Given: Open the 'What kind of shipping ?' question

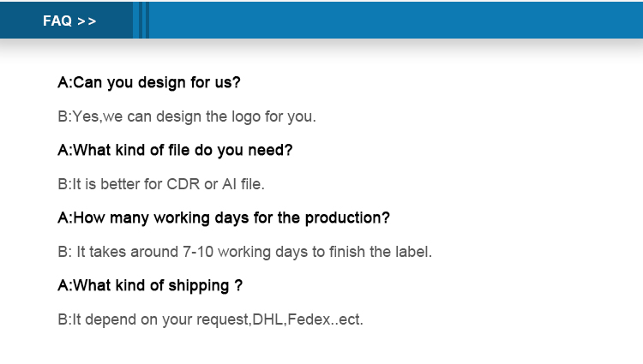Looking at the screenshot, I should (150, 285).
